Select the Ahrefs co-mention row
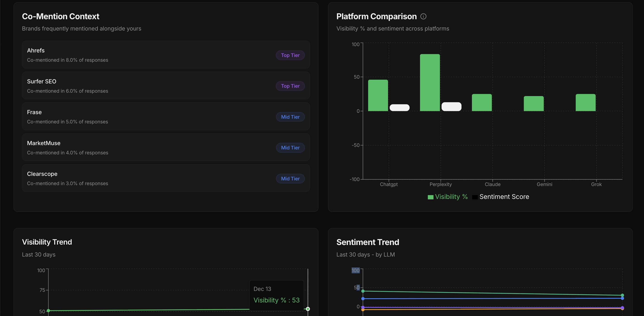This screenshot has height=316, width=644. (150, 55)
